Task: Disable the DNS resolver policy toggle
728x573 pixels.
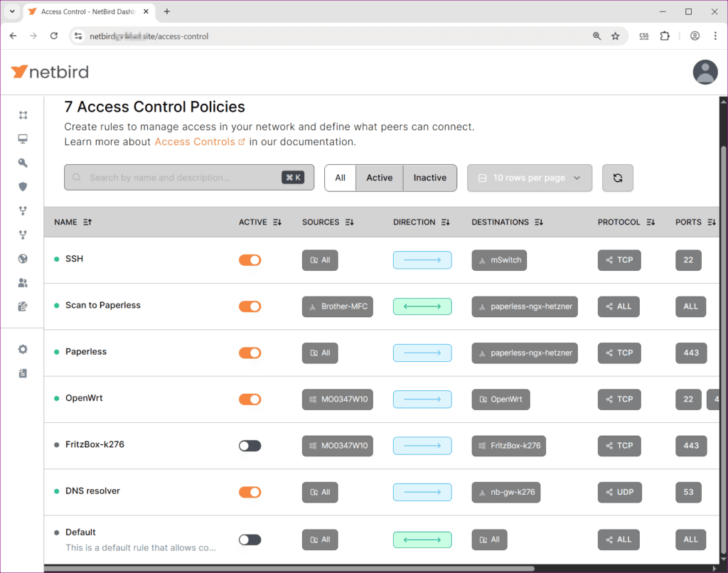Action: [x=250, y=492]
